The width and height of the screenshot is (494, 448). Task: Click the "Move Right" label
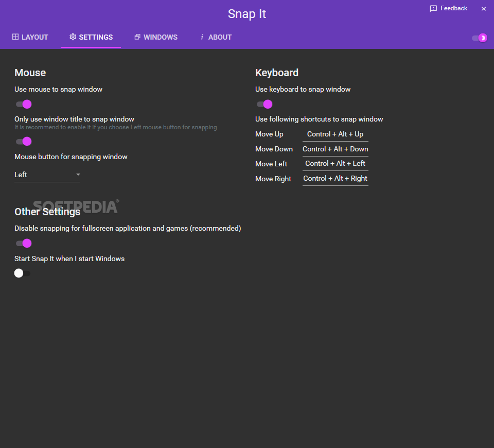[x=273, y=179]
